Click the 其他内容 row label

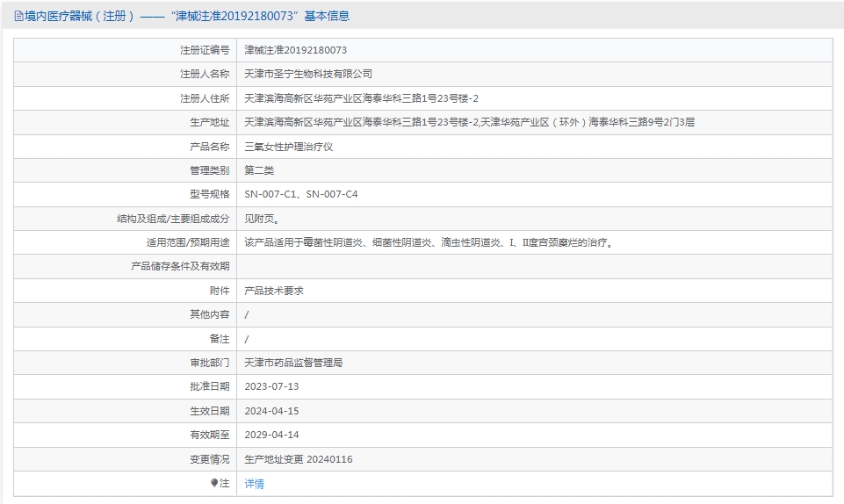tap(209, 314)
